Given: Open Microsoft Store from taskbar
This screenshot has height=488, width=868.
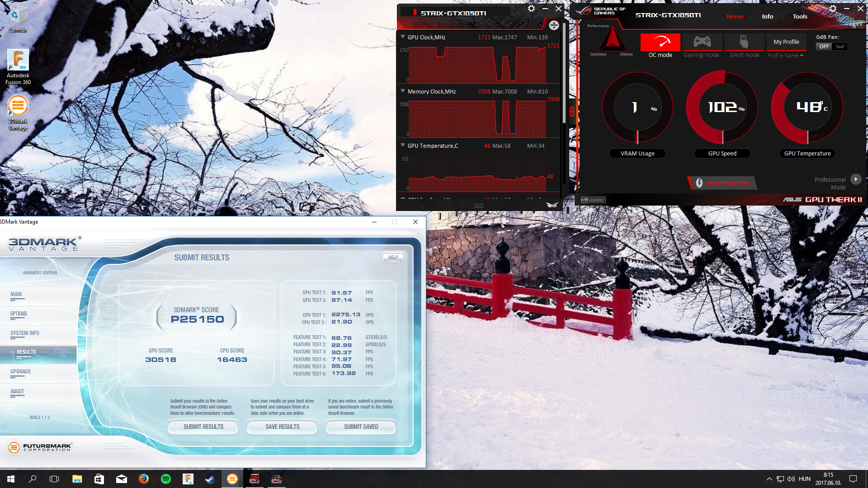Looking at the screenshot, I should point(99,479).
